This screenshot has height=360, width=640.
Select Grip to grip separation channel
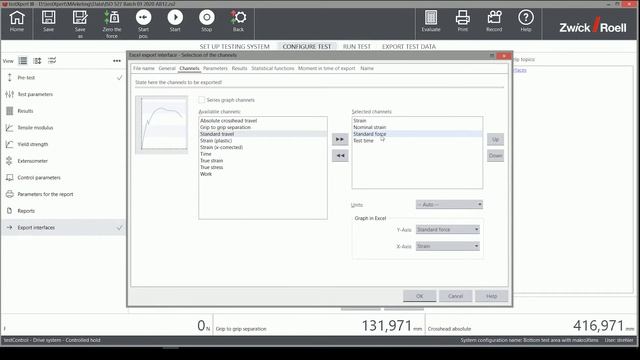(263, 127)
